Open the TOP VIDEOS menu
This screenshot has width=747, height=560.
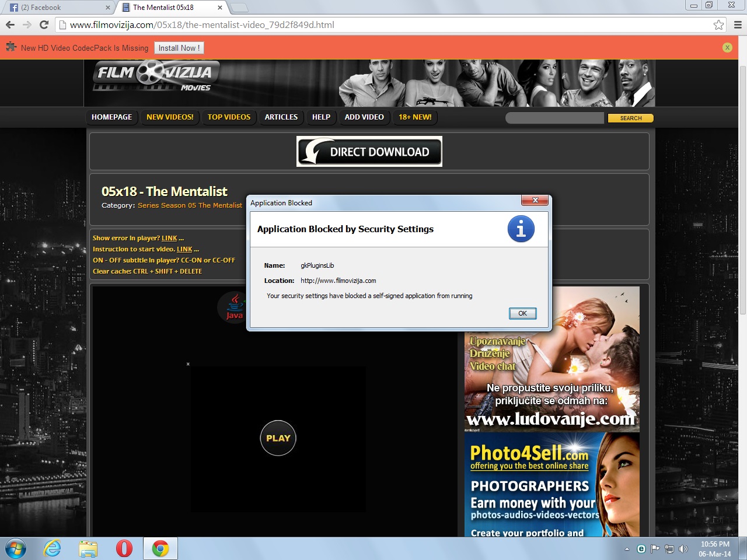(x=229, y=117)
